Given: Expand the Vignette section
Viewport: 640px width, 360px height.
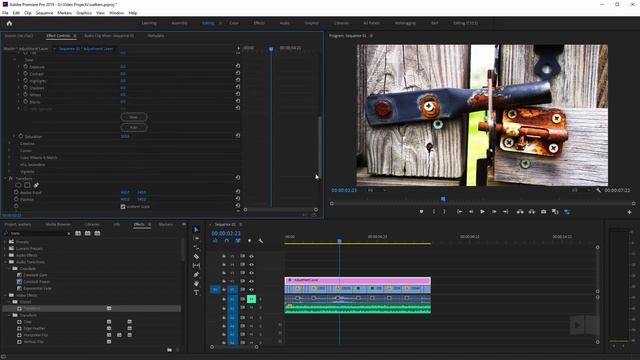Looking at the screenshot, I should tap(9, 171).
